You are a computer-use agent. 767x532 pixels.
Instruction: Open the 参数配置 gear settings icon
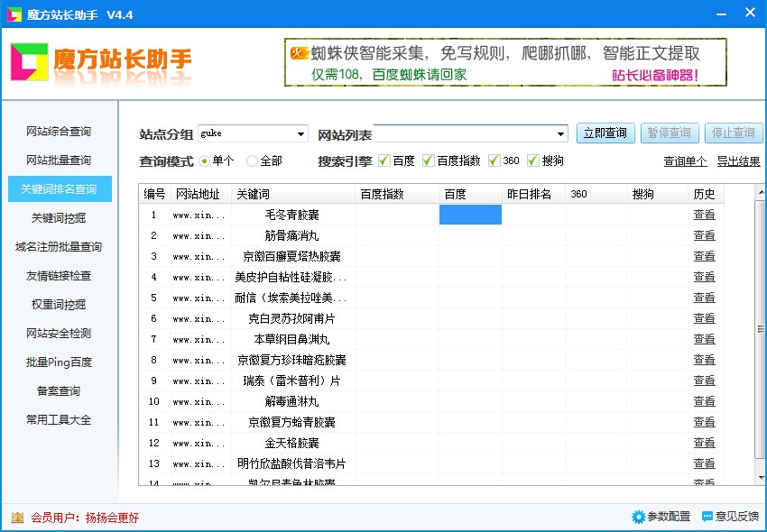click(x=638, y=517)
